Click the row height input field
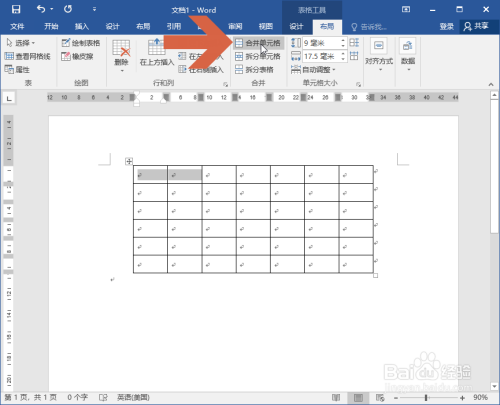500x405 pixels. pyautogui.click(x=321, y=43)
